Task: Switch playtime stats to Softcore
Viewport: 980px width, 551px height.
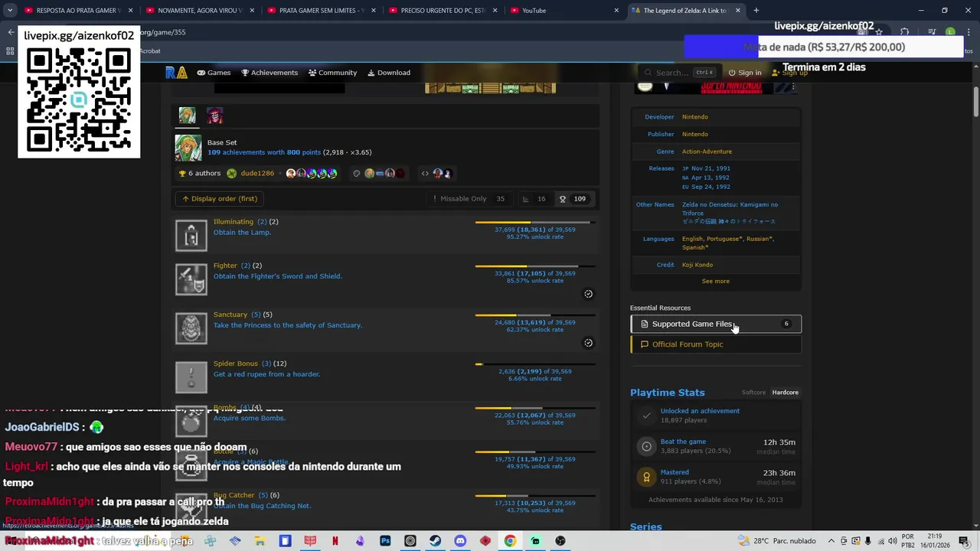Action: [x=753, y=393]
